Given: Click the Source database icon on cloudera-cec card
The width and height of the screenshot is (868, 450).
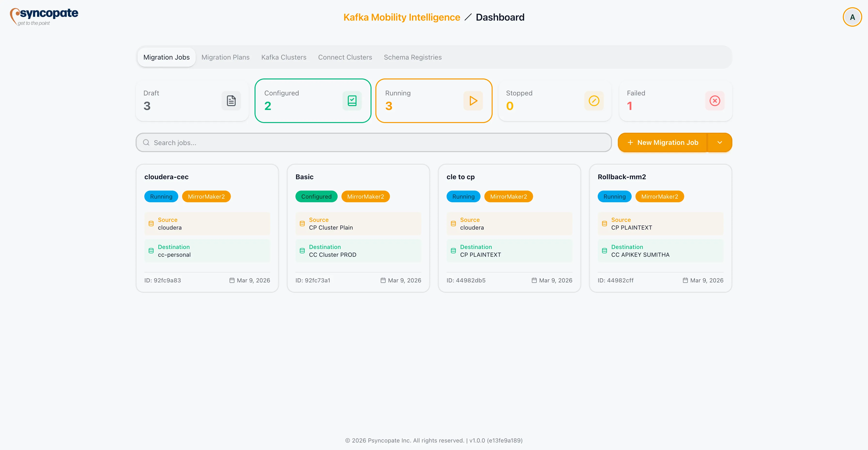Looking at the screenshot, I should click(x=151, y=223).
